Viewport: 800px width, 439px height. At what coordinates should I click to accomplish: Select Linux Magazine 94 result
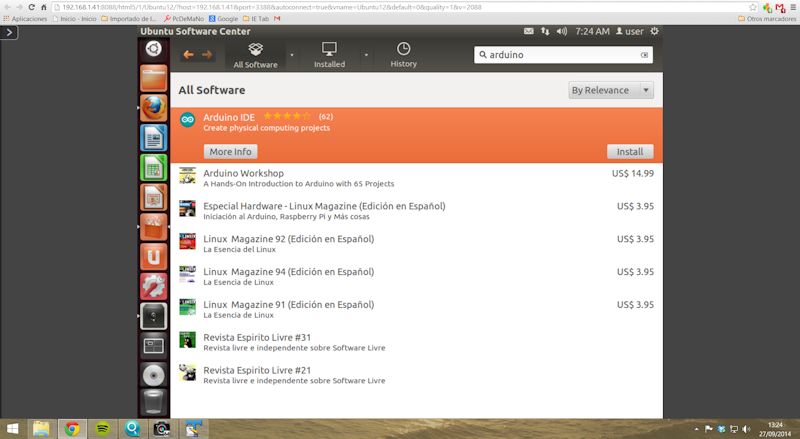[x=416, y=276]
